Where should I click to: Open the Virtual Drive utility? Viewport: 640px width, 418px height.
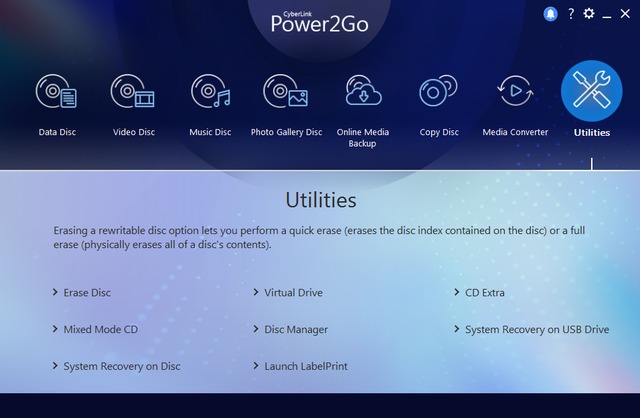293,293
